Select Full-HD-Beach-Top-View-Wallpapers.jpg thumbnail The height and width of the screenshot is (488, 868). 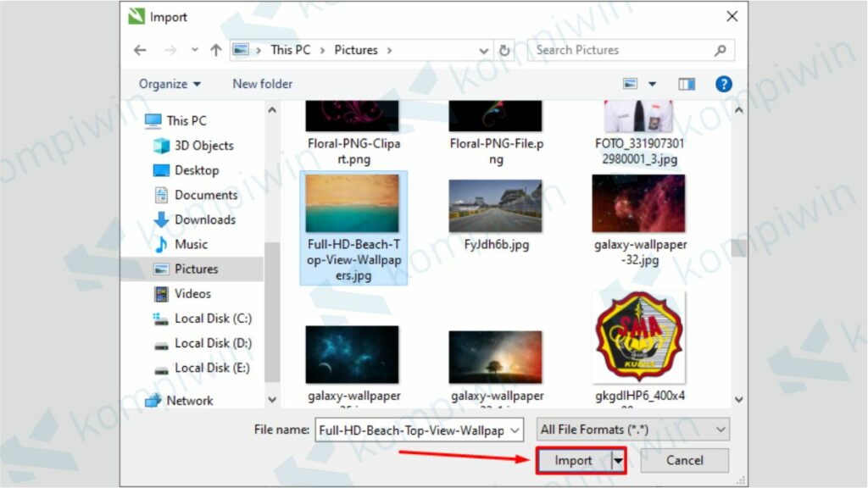click(x=352, y=203)
